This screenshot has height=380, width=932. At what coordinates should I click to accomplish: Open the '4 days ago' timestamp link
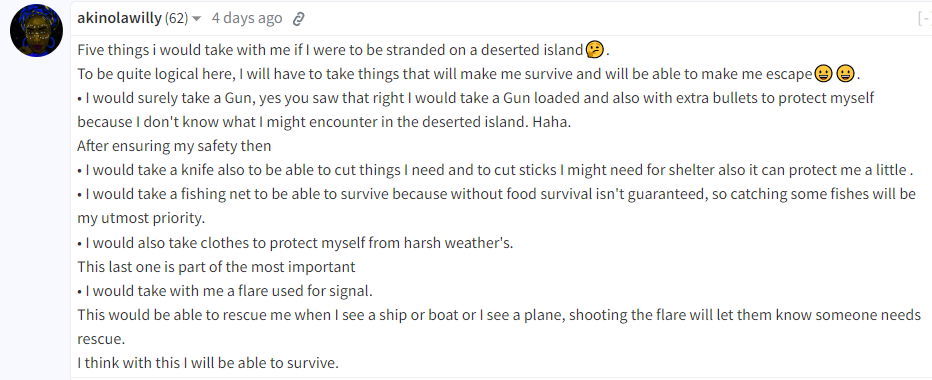[247, 18]
